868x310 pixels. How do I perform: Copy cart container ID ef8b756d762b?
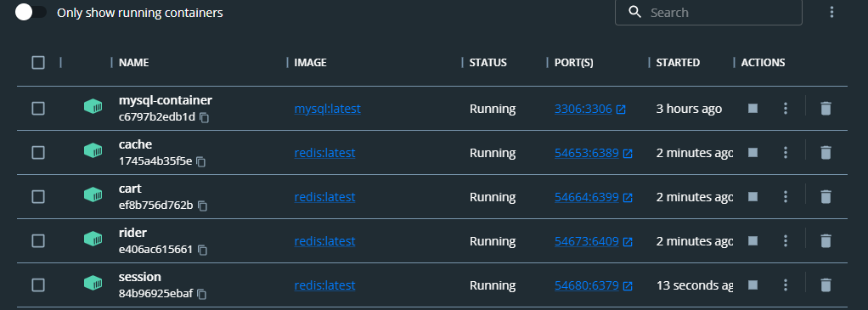[x=203, y=206]
